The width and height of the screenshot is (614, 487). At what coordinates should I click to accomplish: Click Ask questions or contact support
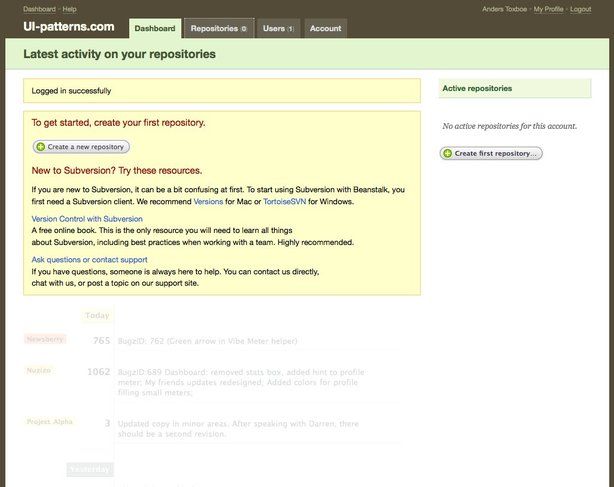coord(90,259)
